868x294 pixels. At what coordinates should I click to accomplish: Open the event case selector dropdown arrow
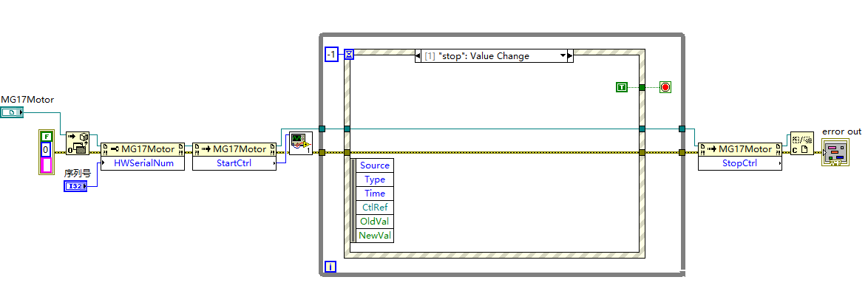pyautogui.click(x=563, y=56)
